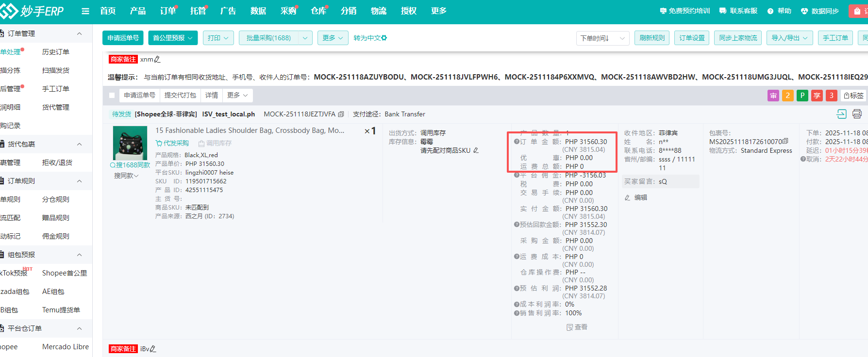
Task: Click the 申请运单号 teal button
Action: (x=123, y=38)
